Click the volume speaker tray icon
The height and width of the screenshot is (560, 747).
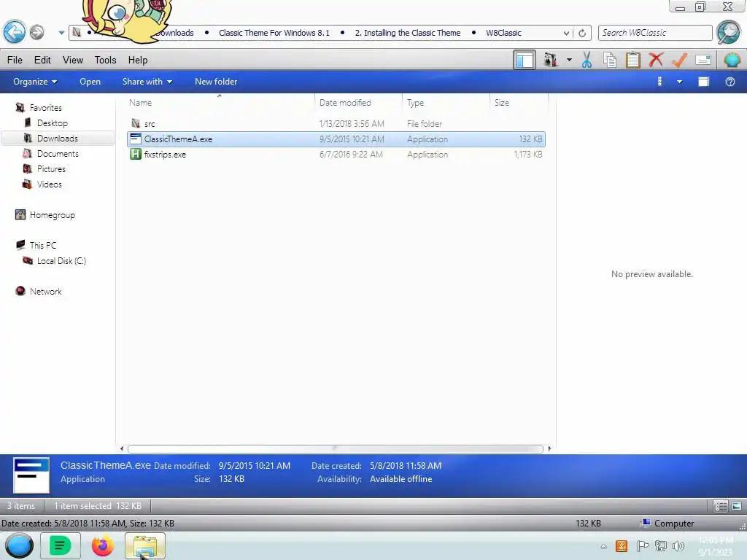point(678,545)
